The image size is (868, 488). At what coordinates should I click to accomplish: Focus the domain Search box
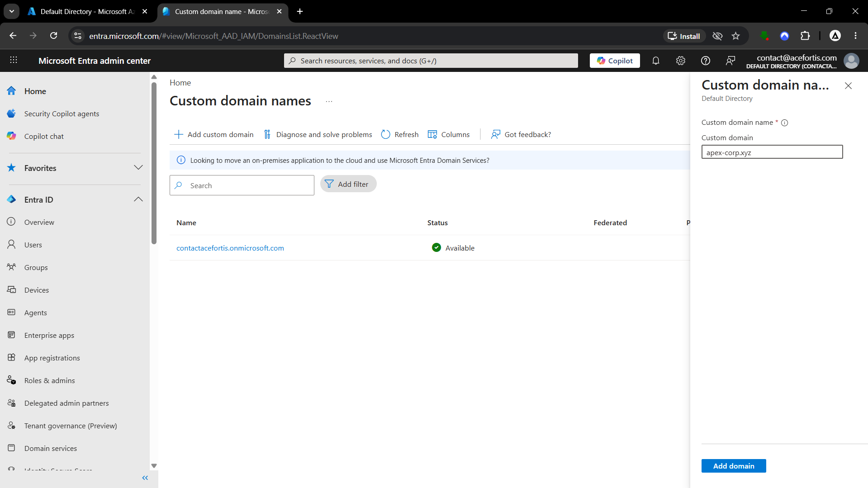pos(242,185)
